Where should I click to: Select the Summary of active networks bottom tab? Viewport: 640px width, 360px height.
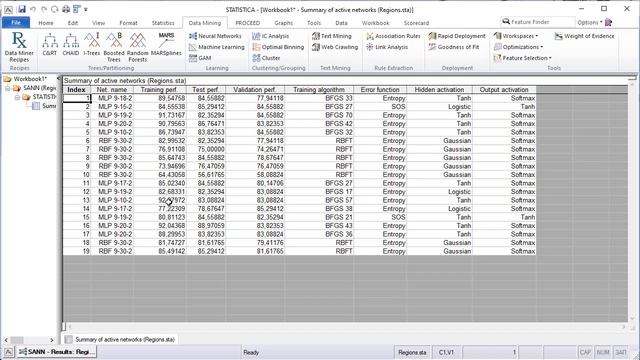coord(121,339)
